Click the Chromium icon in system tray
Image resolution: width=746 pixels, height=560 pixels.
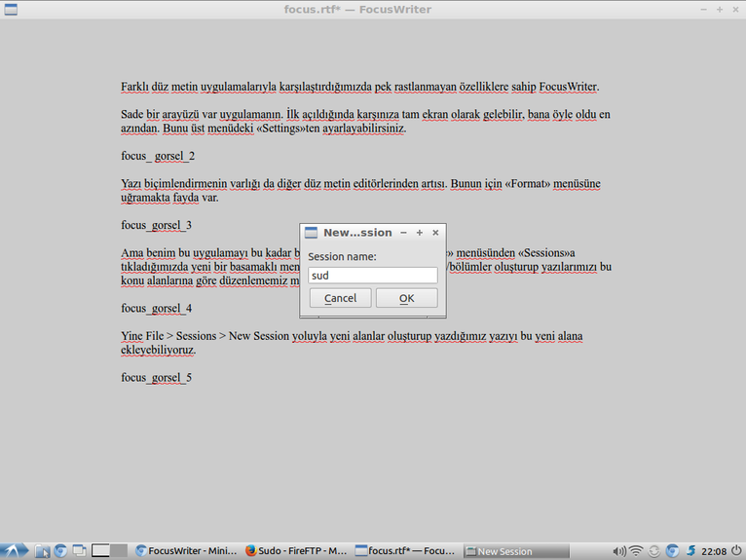coord(672,551)
